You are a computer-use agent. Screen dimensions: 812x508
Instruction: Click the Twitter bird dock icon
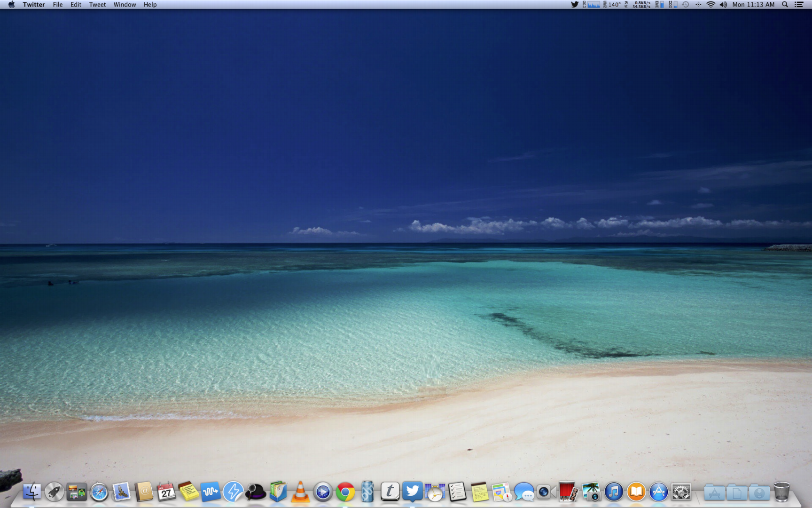(412, 492)
